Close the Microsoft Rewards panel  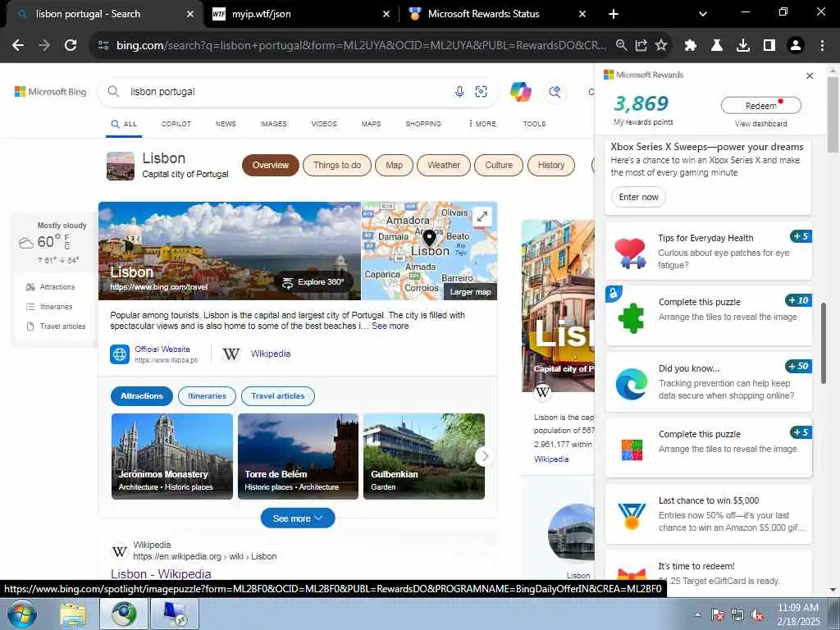(x=810, y=75)
